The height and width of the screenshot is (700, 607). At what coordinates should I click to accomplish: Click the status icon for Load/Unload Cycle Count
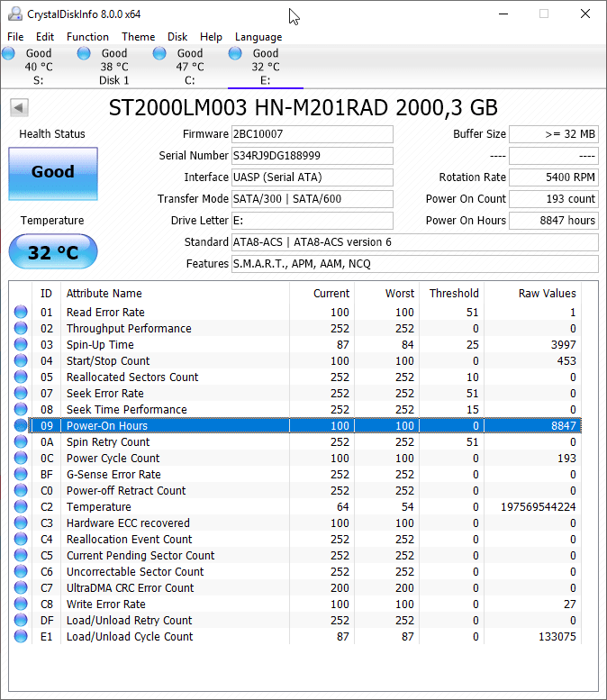pyautogui.click(x=21, y=636)
